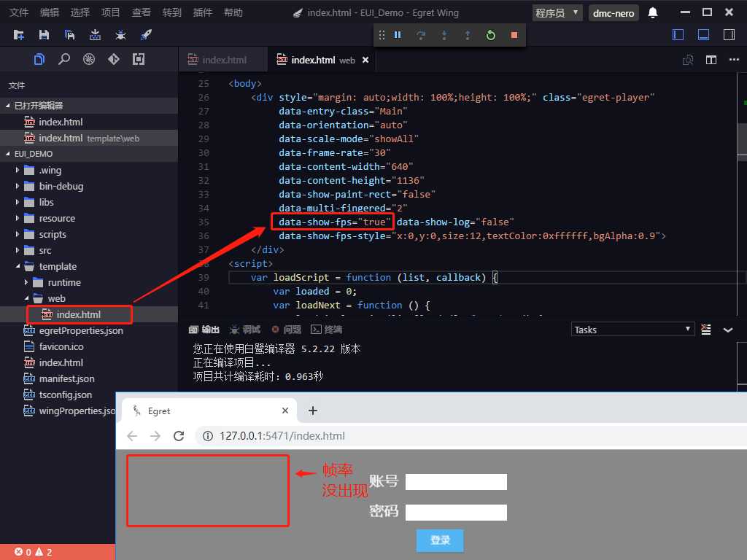Click the debug step into icon
The image size is (747, 560).
point(444,35)
